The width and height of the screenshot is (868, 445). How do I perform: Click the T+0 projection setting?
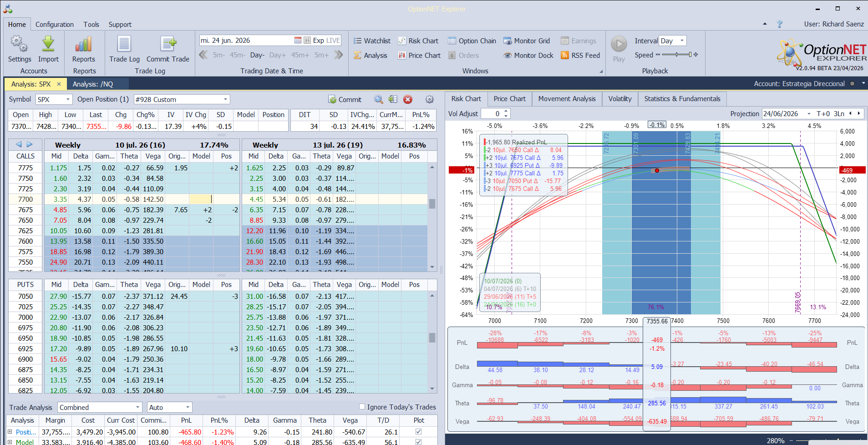pos(823,114)
